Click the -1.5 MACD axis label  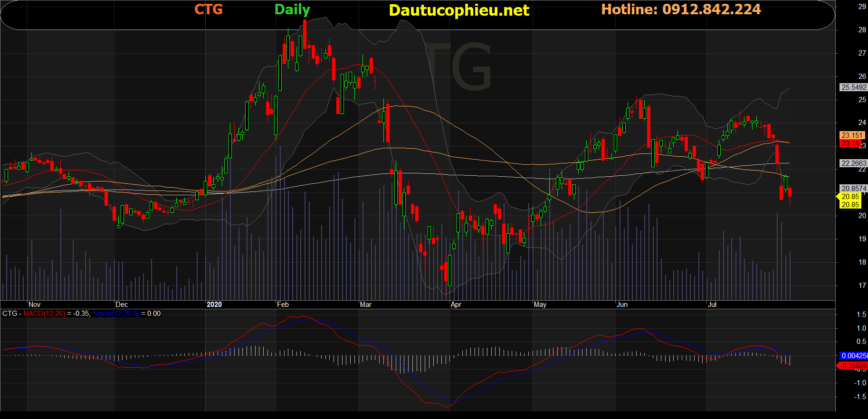[860, 396]
